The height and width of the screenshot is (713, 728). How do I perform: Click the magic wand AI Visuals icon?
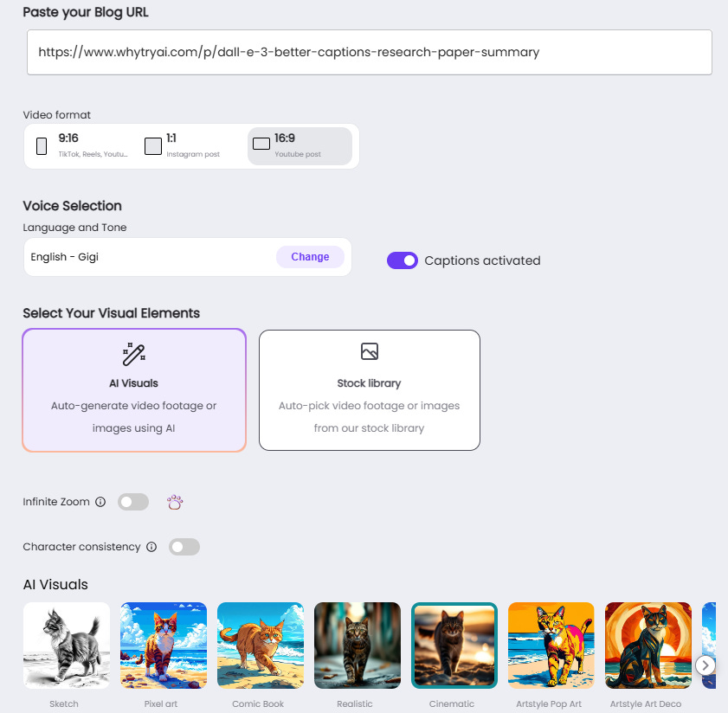[x=133, y=354]
